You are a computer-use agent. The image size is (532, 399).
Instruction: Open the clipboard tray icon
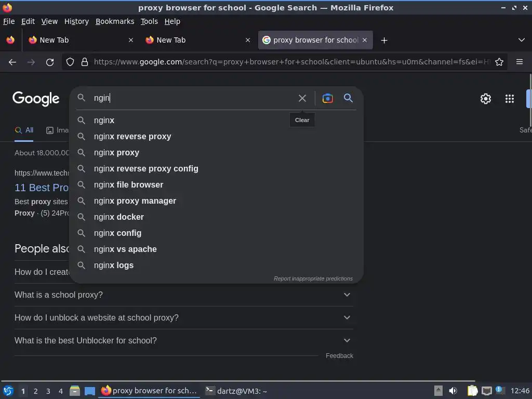coord(472,391)
